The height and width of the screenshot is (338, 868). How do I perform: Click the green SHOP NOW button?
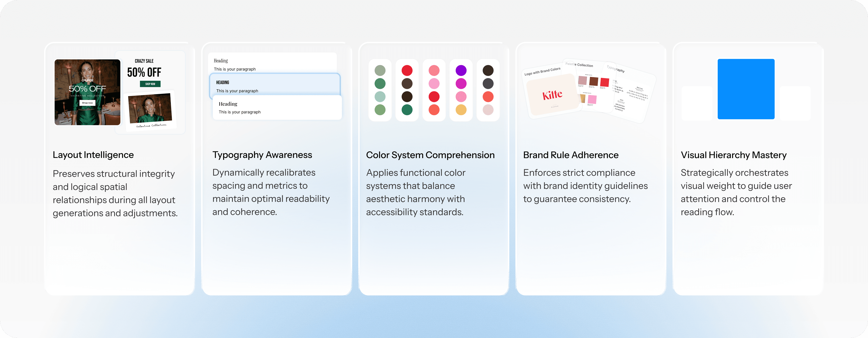point(150,84)
